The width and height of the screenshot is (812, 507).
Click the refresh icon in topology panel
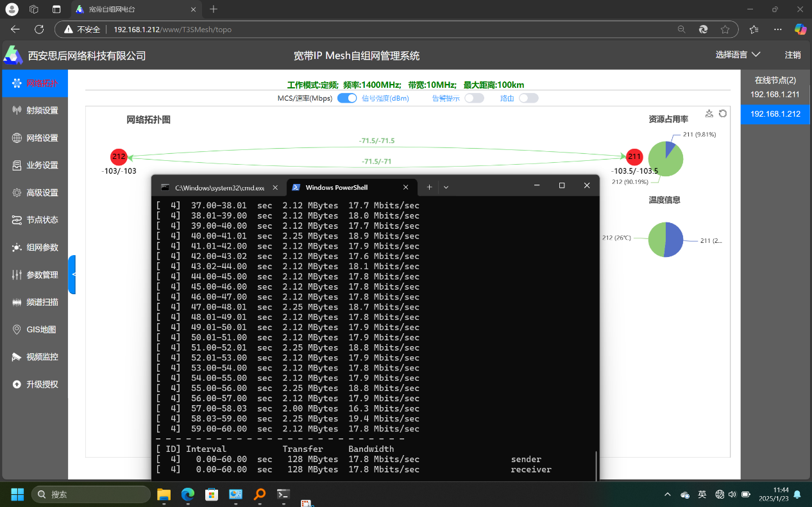click(723, 113)
